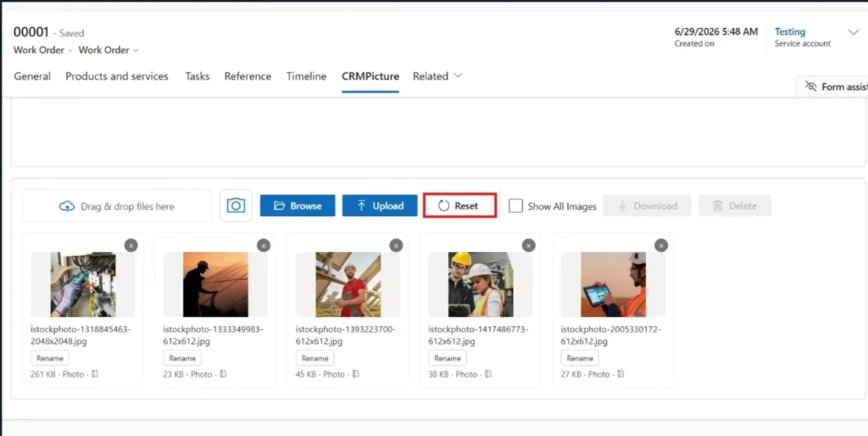868x436 pixels.
Task: Open the red-shirt worker thumbnail
Action: [x=348, y=285]
